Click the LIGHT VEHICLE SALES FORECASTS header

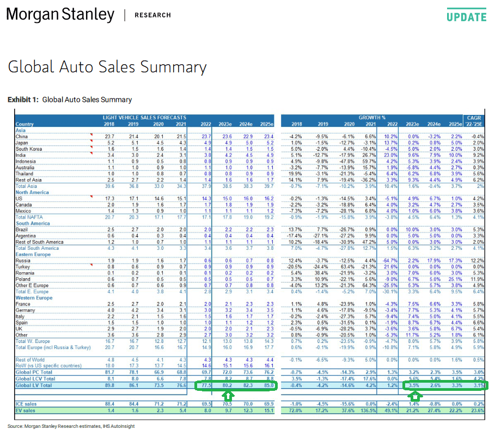[144, 118]
